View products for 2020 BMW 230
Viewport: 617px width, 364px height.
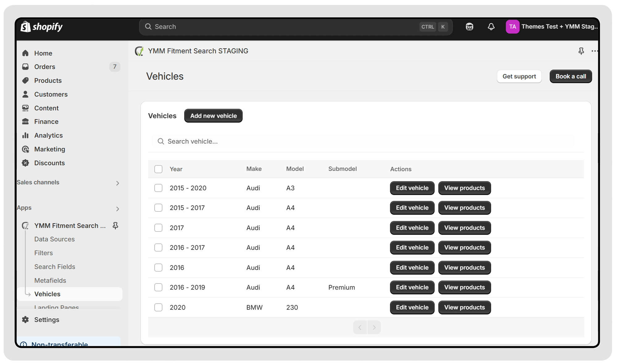click(465, 307)
